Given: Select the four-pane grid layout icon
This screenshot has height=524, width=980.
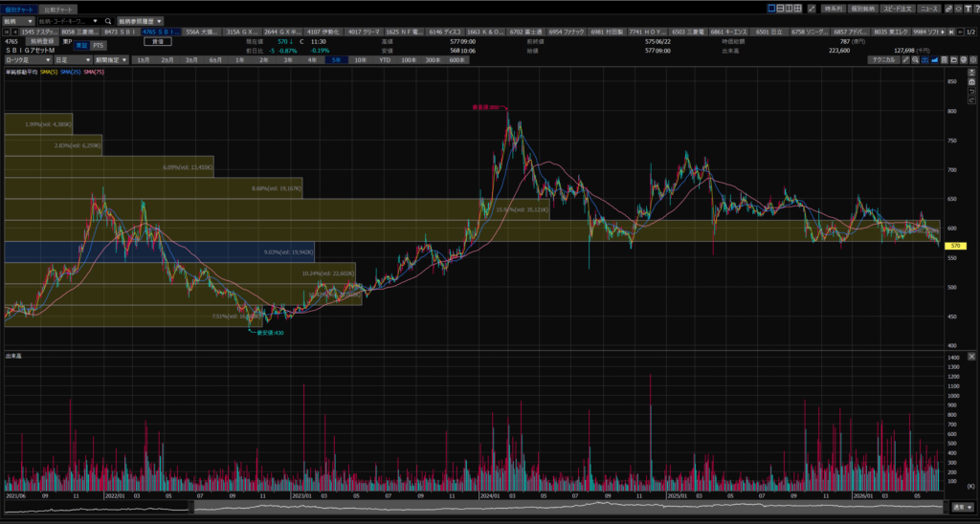Looking at the screenshot, I should [797, 9].
